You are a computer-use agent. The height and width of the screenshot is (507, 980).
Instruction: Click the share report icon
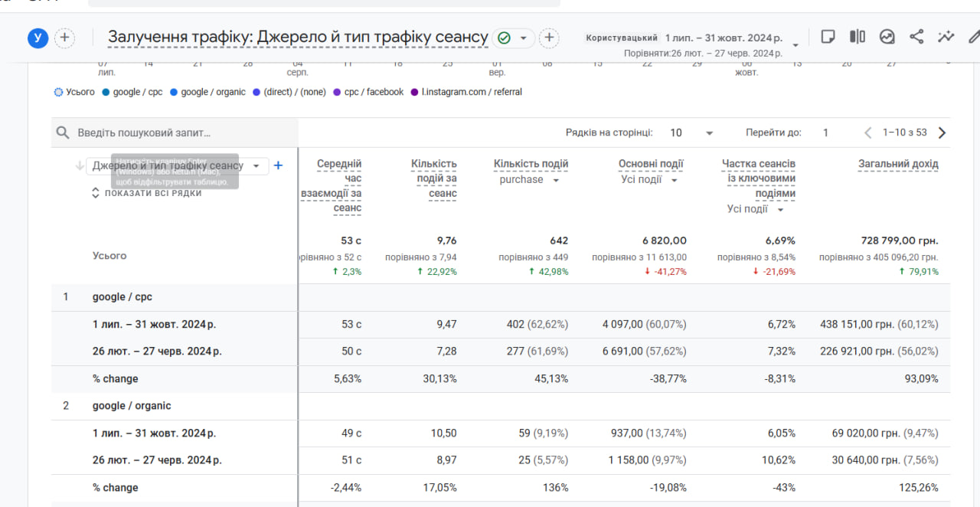[x=916, y=36]
